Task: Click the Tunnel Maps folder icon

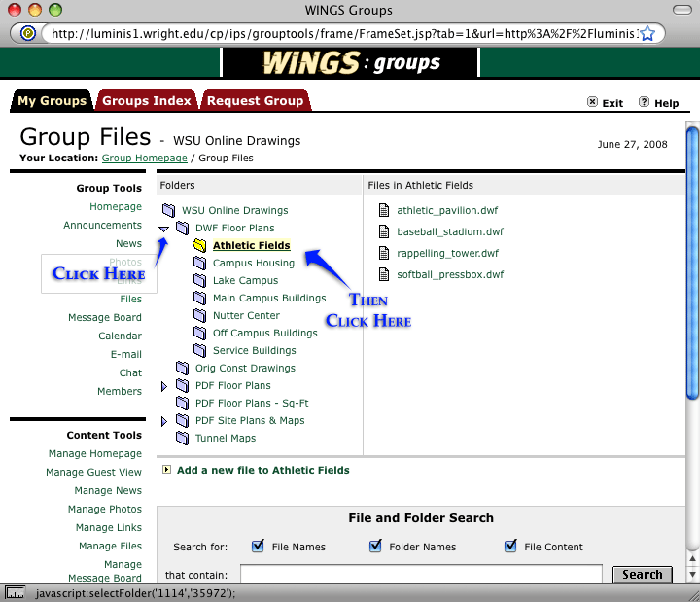Action: pos(182,439)
